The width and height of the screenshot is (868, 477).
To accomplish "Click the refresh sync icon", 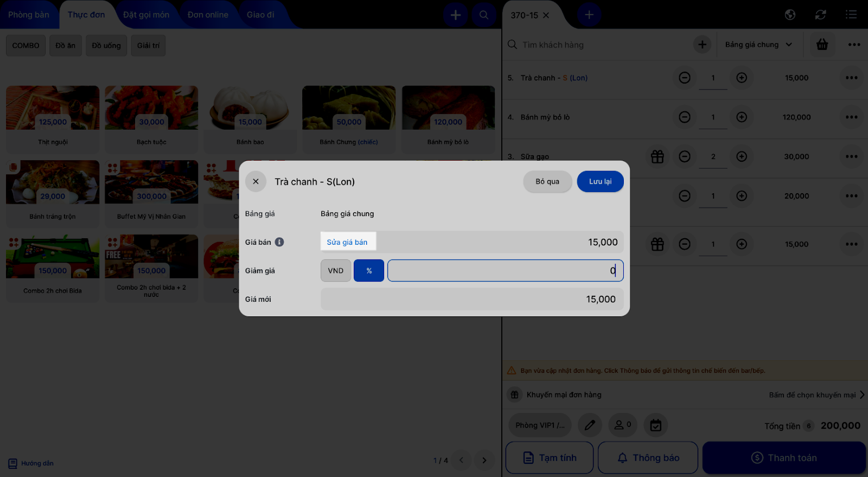I will coord(820,15).
